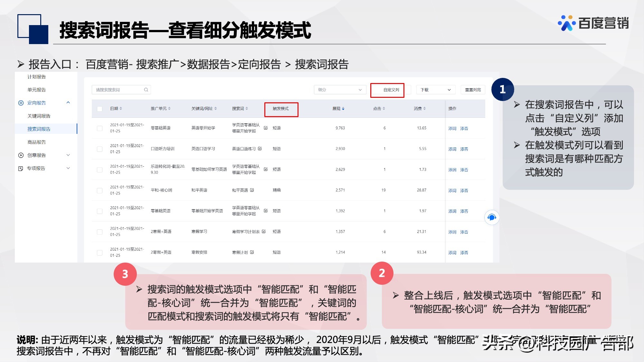
Task: Click 添词 link on the first row
Action: 452,128
